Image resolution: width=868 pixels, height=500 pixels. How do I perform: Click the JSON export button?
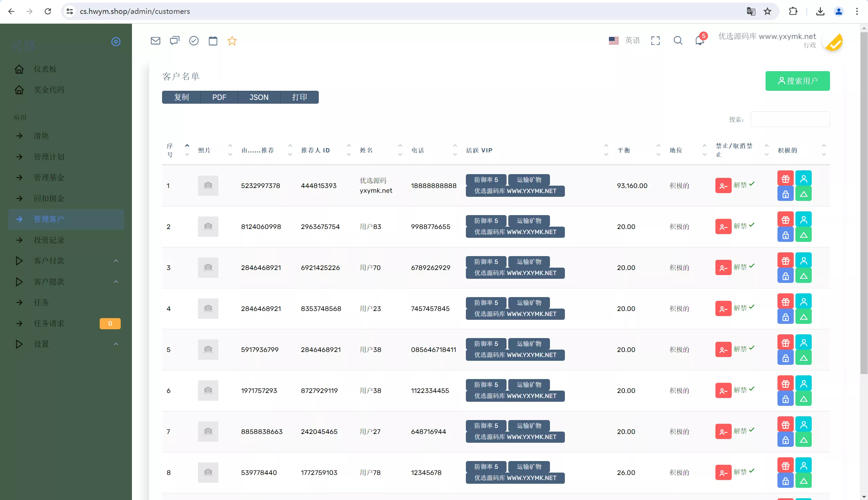click(259, 97)
